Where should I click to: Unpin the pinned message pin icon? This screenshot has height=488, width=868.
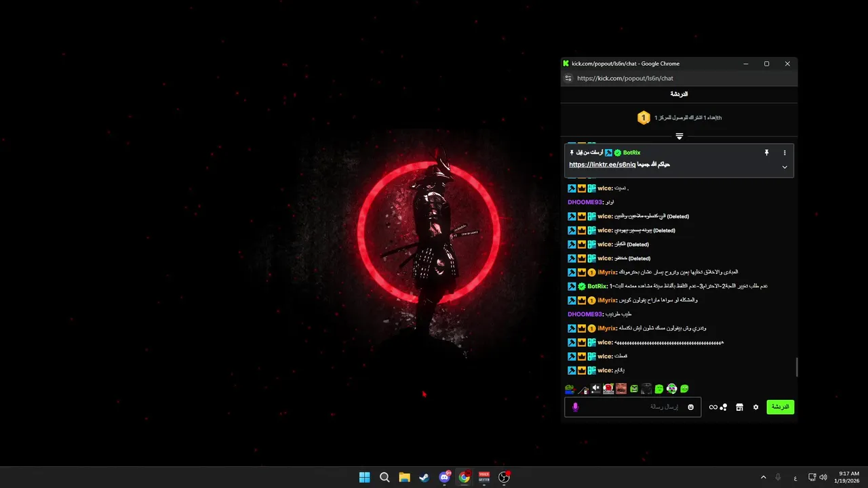coord(767,153)
